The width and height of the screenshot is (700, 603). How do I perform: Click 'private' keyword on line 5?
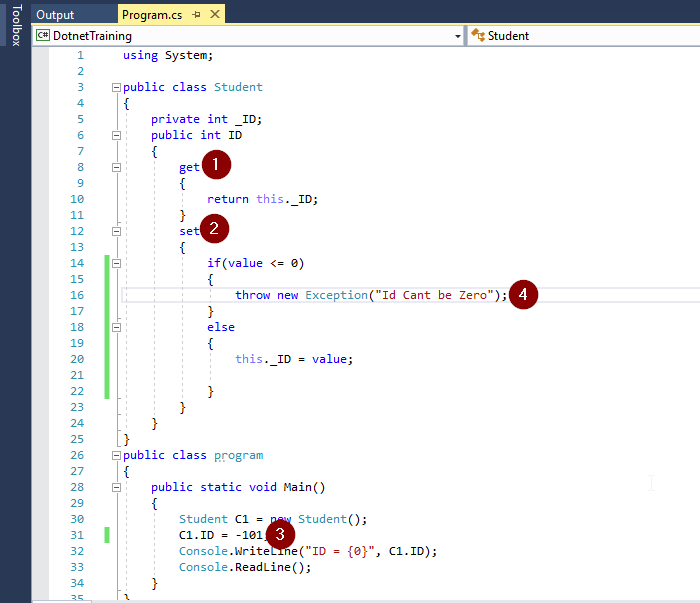175,120
